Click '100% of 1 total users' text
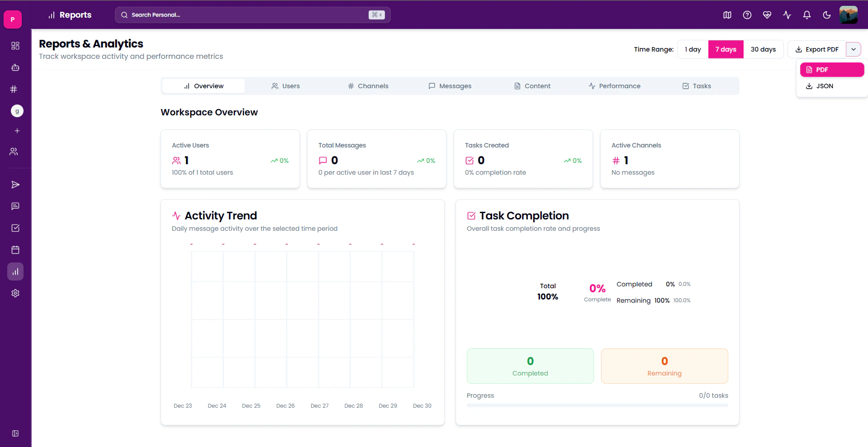The image size is (868, 447). 202,172
